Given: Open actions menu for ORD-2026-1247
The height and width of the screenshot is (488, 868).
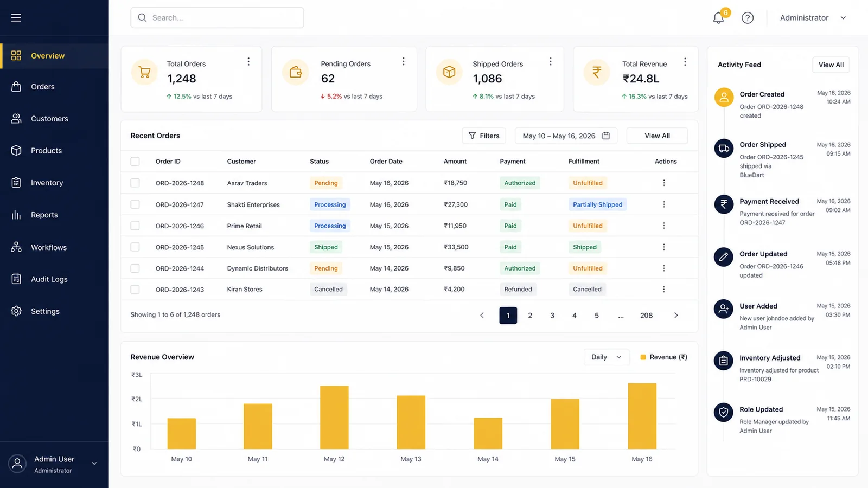Looking at the screenshot, I should (x=664, y=204).
